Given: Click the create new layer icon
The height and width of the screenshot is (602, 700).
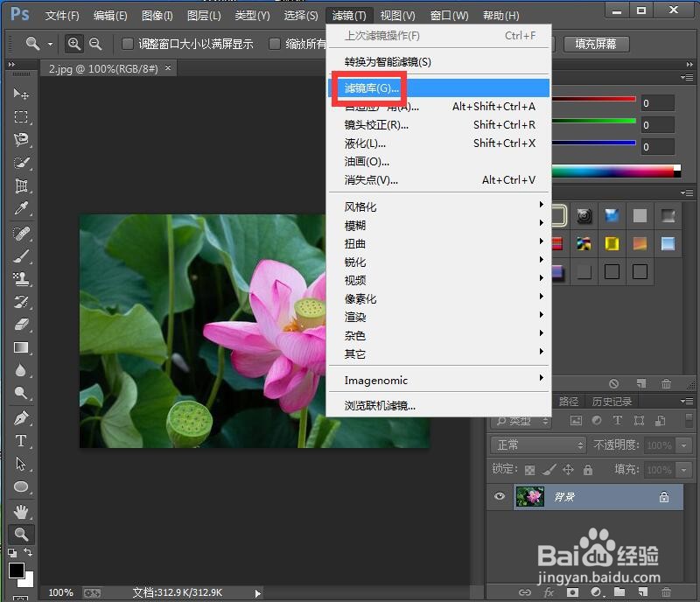Looking at the screenshot, I should pos(642,384).
